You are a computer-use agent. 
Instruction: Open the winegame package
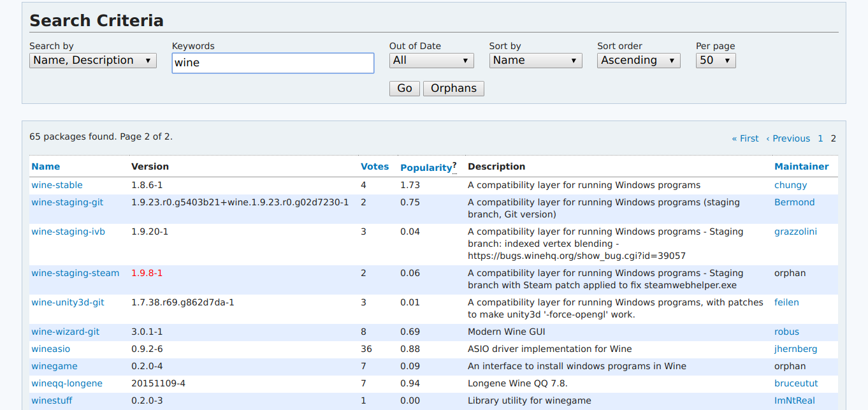pyautogui.click(x=54, y=366)
